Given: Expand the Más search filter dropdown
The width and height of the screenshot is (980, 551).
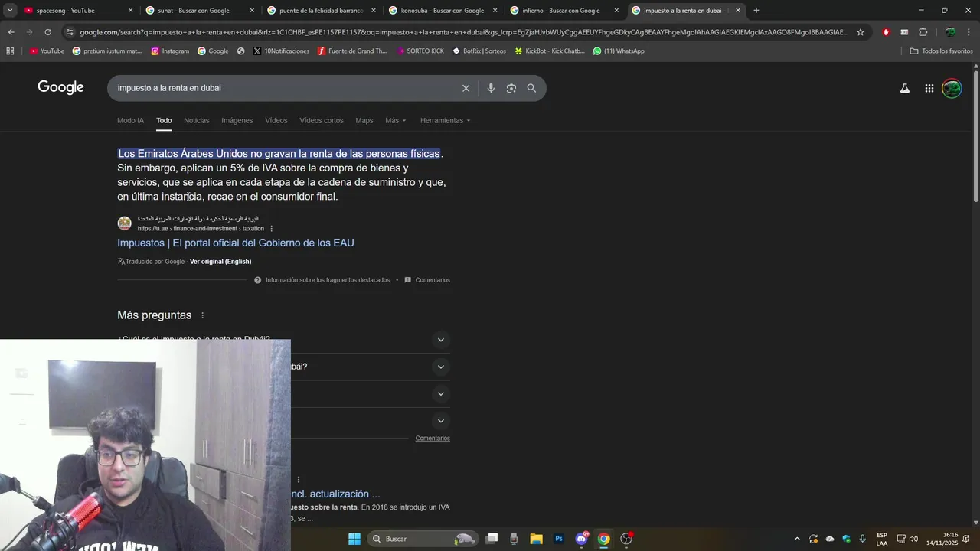Looking at the screenshot, I should click(x=396, y=120).
